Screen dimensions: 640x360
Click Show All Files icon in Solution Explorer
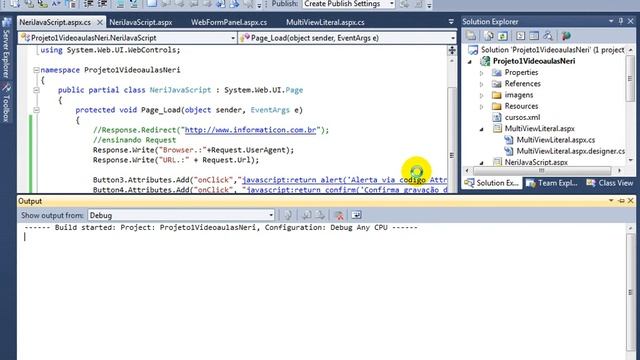(489, 36)
